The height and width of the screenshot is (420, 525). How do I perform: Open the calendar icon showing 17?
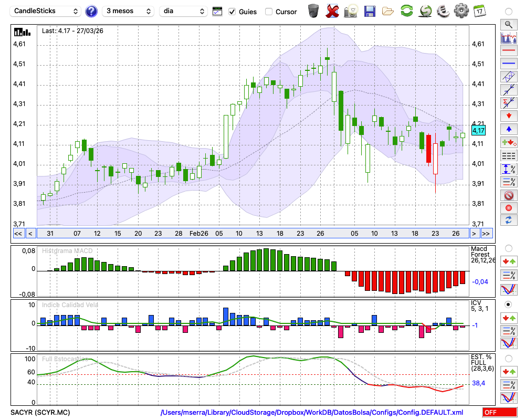[x=479, y=11]
